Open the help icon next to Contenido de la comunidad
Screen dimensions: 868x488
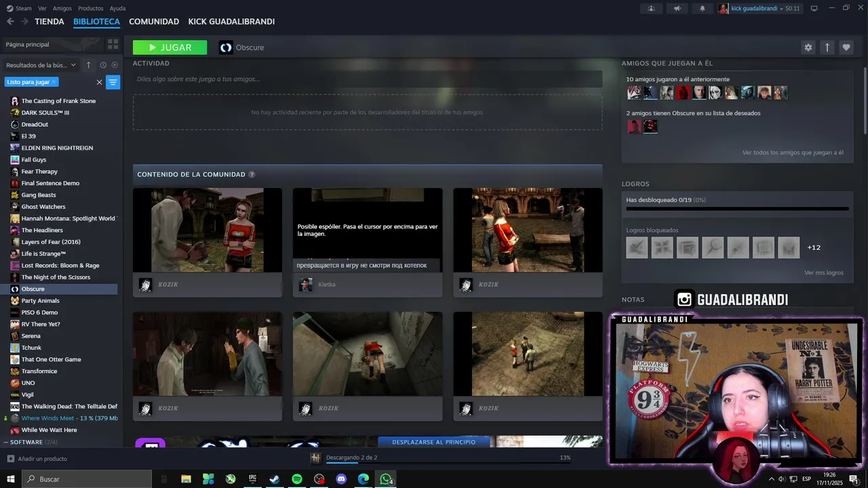(x=252, y=174)
